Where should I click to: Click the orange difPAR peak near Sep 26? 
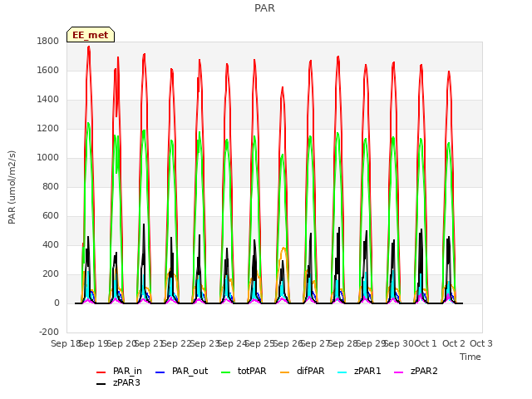coord(283,249)
